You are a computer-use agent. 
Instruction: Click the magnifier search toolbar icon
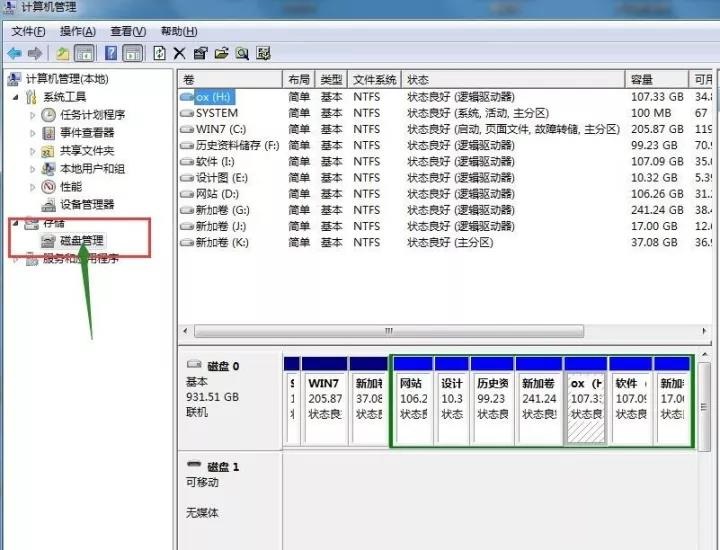[x=242, y=53]
